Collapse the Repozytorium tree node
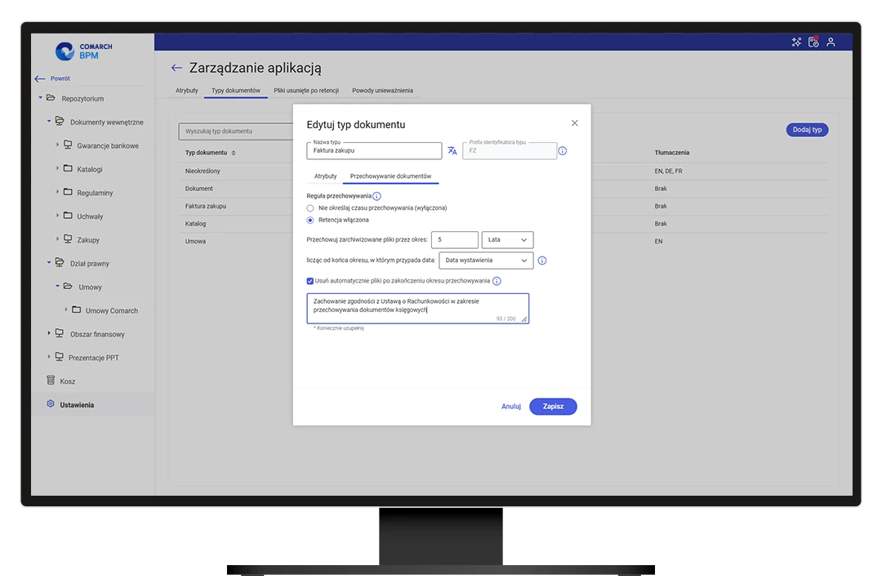Viewport: 882px width, 588px height. click(x=41, y=98)
